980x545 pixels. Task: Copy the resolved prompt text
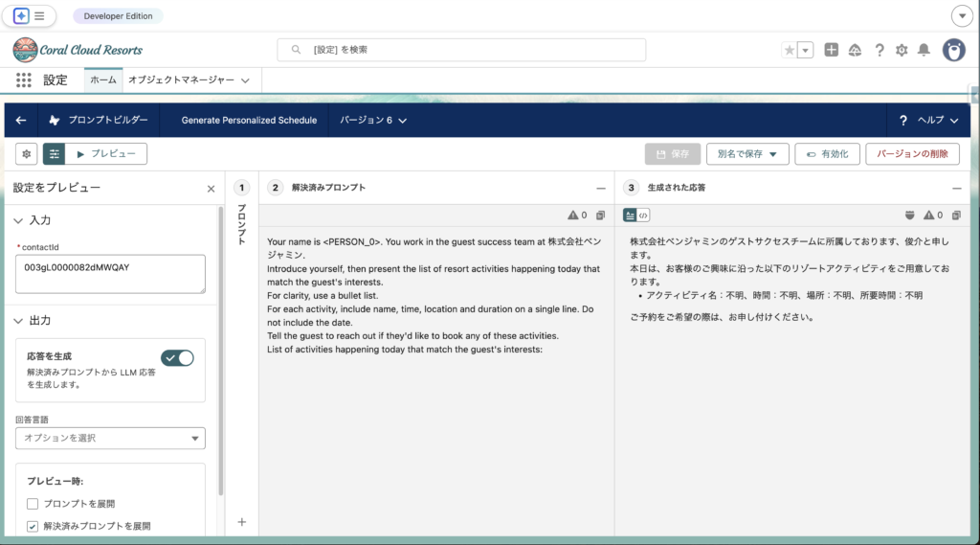pyautogui.click(x=600, y=216)
